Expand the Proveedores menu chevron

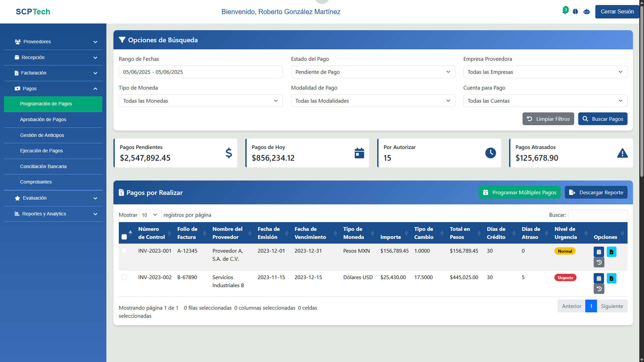point(95,42)
